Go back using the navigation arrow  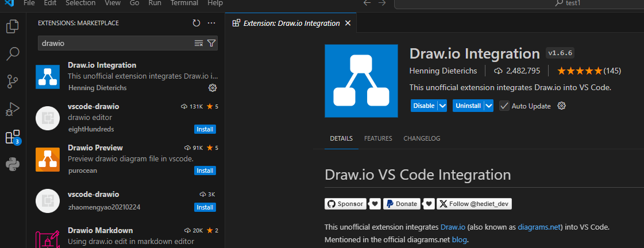coord(367,3)
